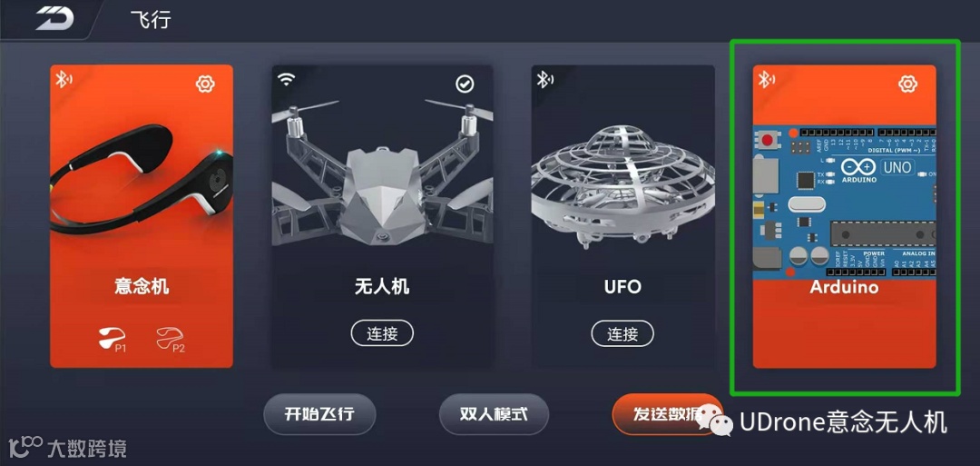This screenshot has width=980, height=466.
Task: Click 连接 under the 无人机 drone
Action: pyautogui.click(x=383, y=333)
